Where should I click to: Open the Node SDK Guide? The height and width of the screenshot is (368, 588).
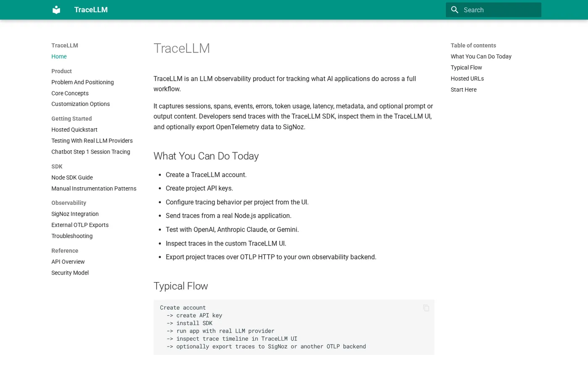point(72,177)
